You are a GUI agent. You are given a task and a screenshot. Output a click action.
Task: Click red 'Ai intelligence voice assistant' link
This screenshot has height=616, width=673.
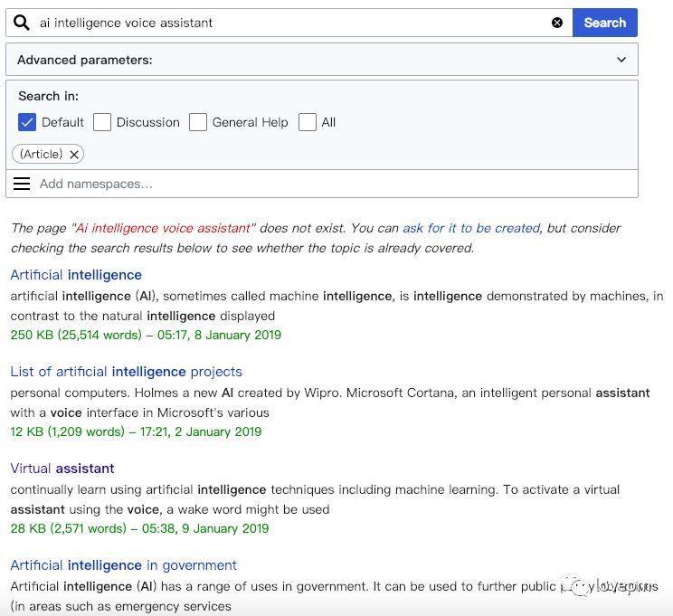[x=163, y=228]
